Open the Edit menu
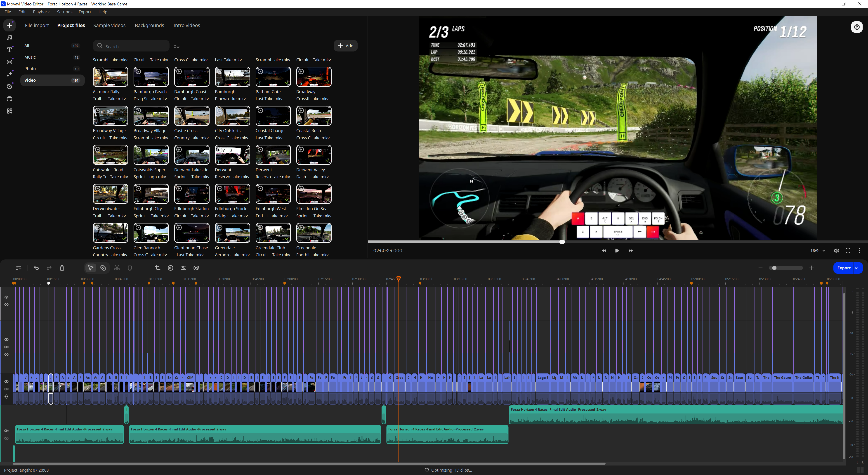The width and height of the screenshot is (868, 475). pyautogui.click(x=22, y=12)
